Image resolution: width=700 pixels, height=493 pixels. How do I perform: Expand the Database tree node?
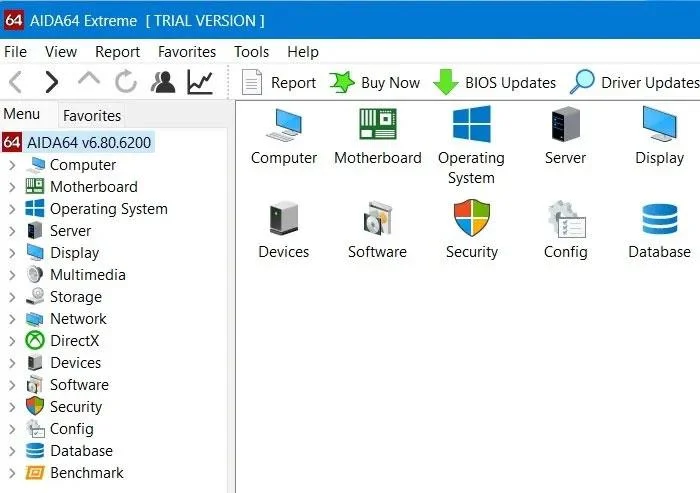pyautogui.click(x=12, y=451)
